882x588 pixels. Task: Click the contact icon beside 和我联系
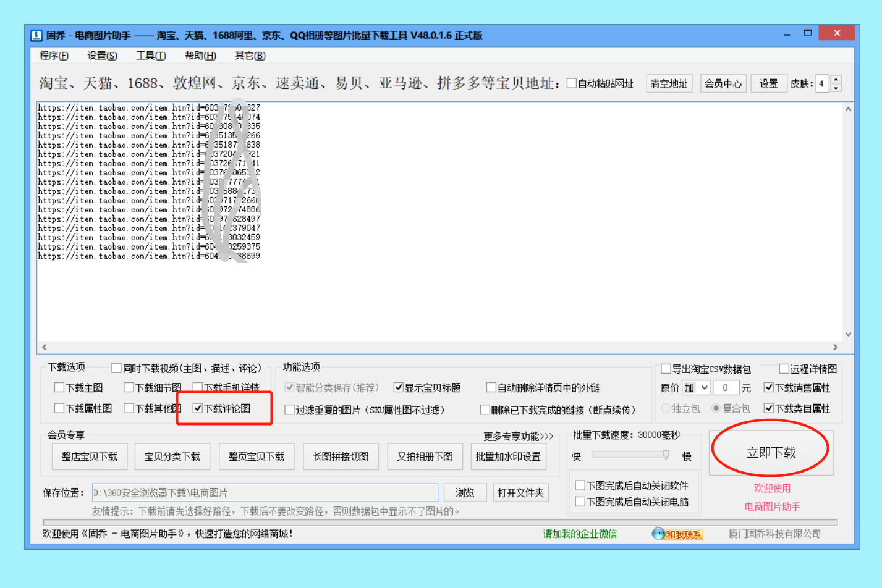pos(657,534)
